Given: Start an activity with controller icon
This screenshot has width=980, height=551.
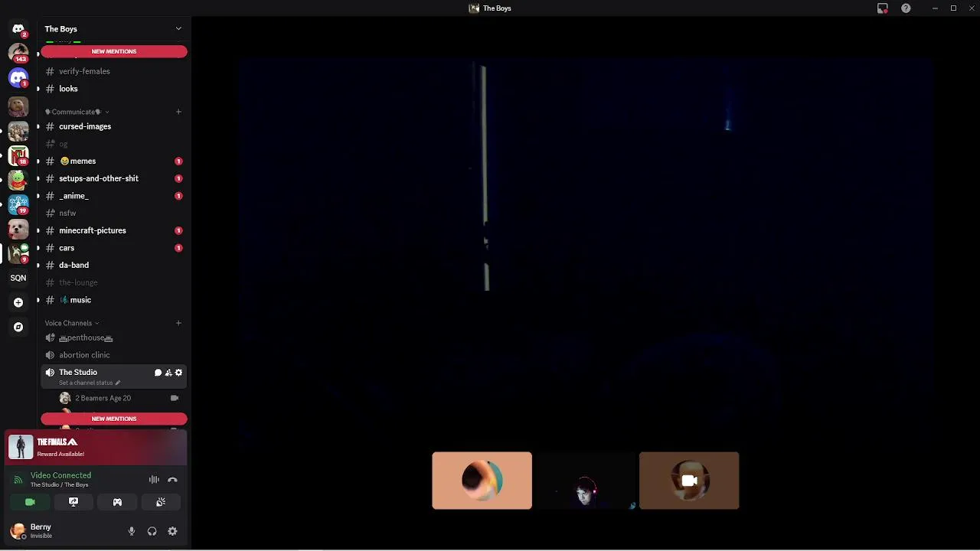Looking at the screenshot, I should tap(117, 502).
